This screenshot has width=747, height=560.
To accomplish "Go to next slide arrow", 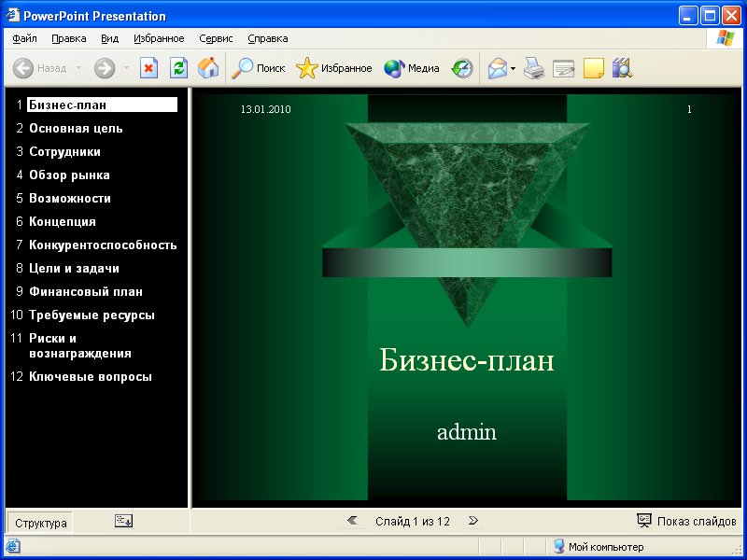I will click(x=473, y=521).
